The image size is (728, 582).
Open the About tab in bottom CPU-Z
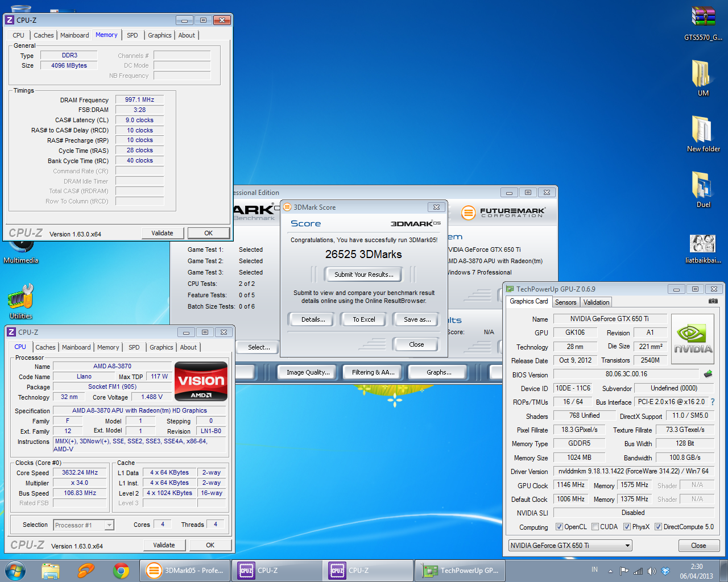tap(188, 347)
